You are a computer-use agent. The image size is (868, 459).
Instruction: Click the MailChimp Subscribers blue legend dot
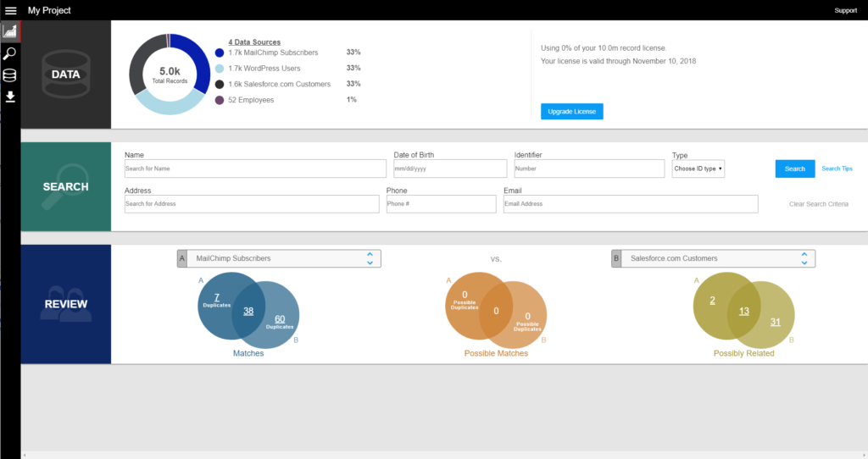click(x=220, y=53)
